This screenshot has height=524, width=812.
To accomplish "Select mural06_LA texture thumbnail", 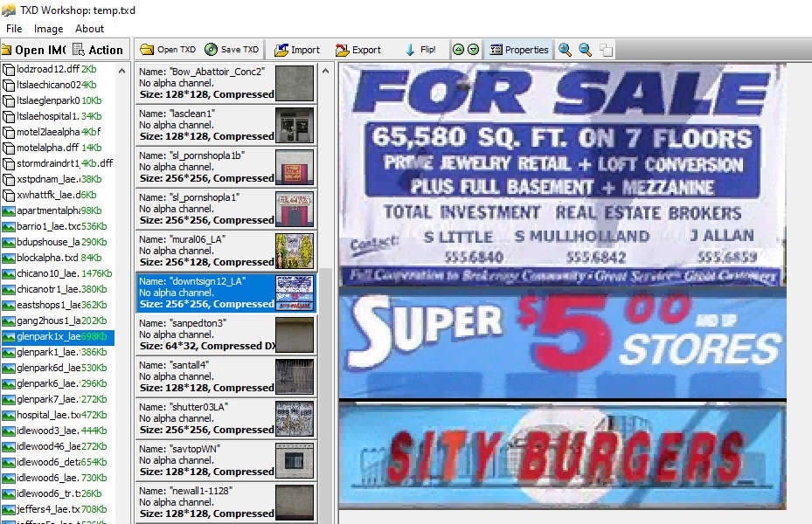I will (295, 251).
